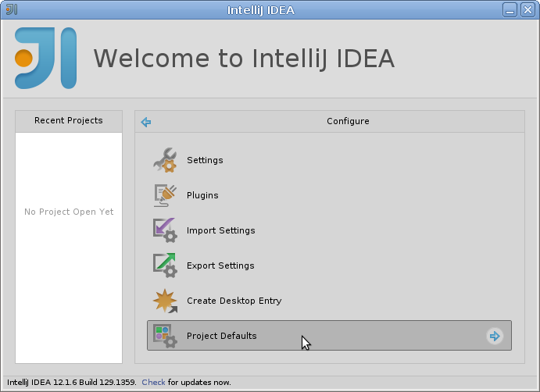Minimize the IntelliJ IDEA window

[510, 9]
